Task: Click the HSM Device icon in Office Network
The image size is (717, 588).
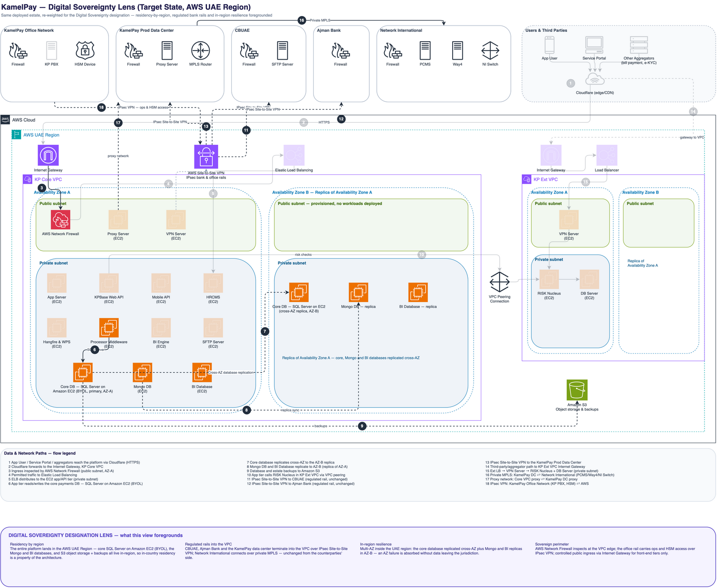Action: pos(85,51)
